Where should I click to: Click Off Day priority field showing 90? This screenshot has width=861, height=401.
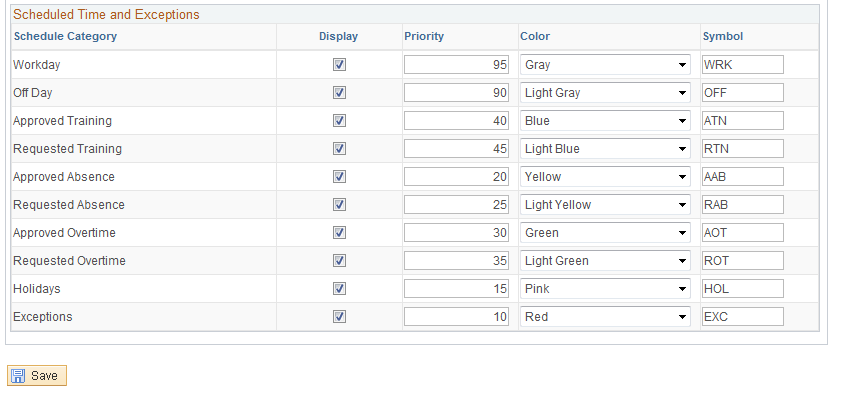point(456,93)
